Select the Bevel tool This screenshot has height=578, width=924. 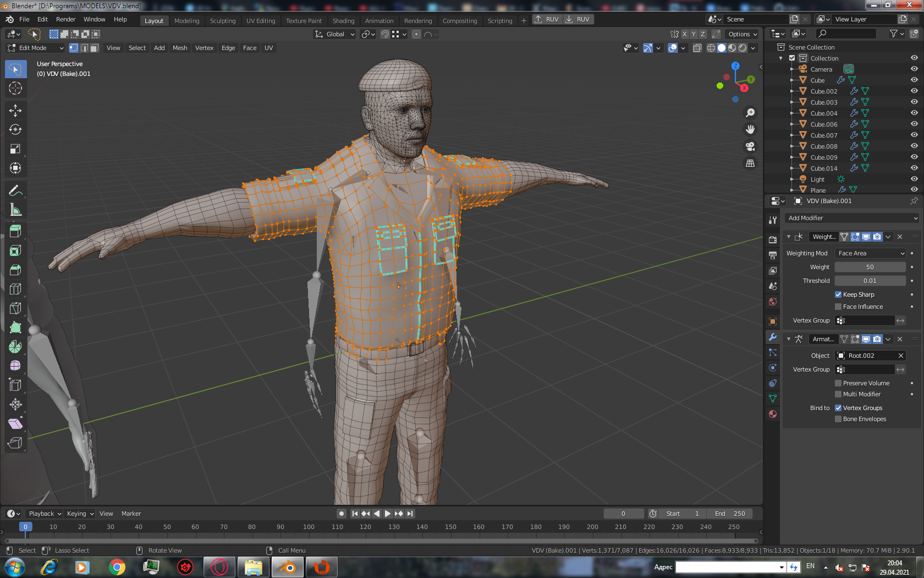tap(15, 270)
